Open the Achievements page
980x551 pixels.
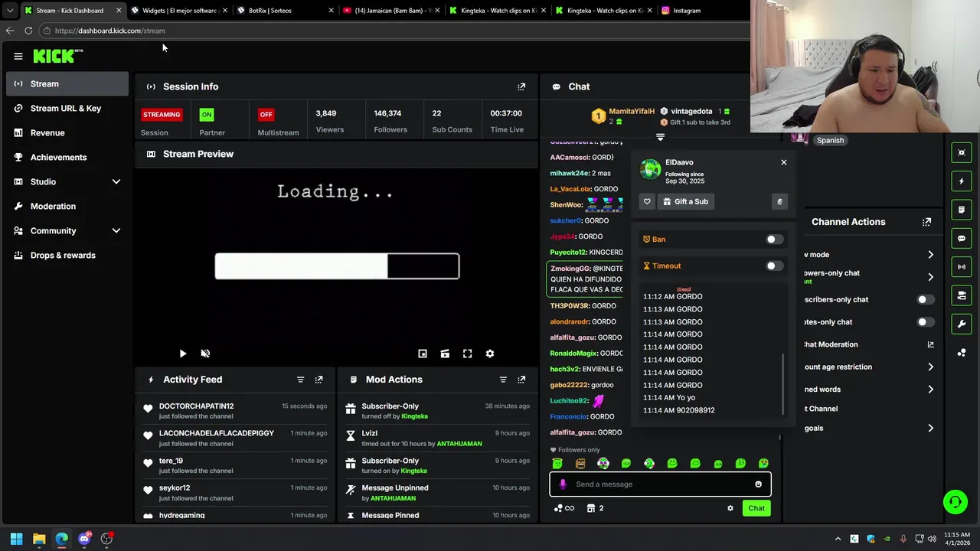[x=67, y=157]
